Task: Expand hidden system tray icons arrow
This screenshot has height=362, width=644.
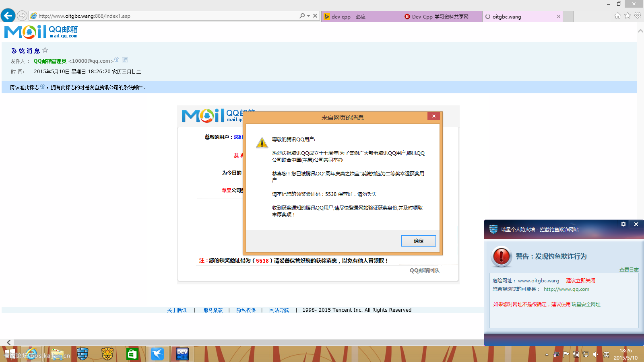Action: coord(547,354)
